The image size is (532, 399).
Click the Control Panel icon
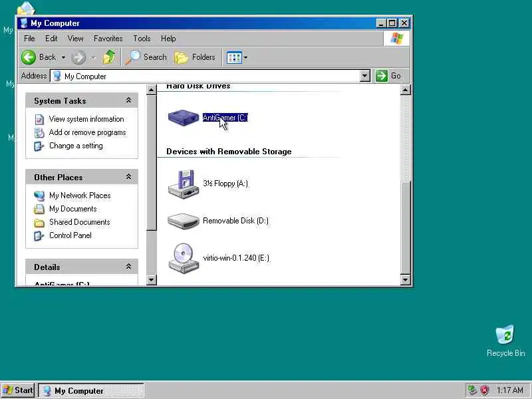click(x=39, y=235)
